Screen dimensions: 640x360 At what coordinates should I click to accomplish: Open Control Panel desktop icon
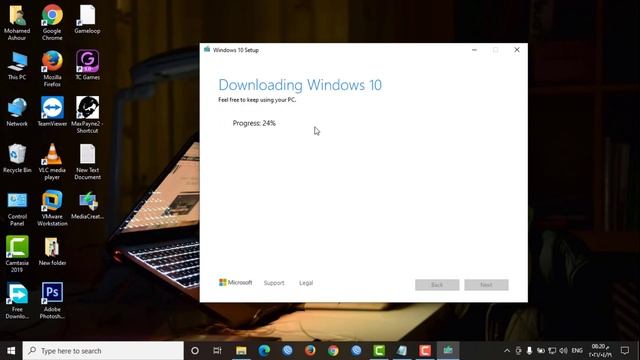coord(17,209)
